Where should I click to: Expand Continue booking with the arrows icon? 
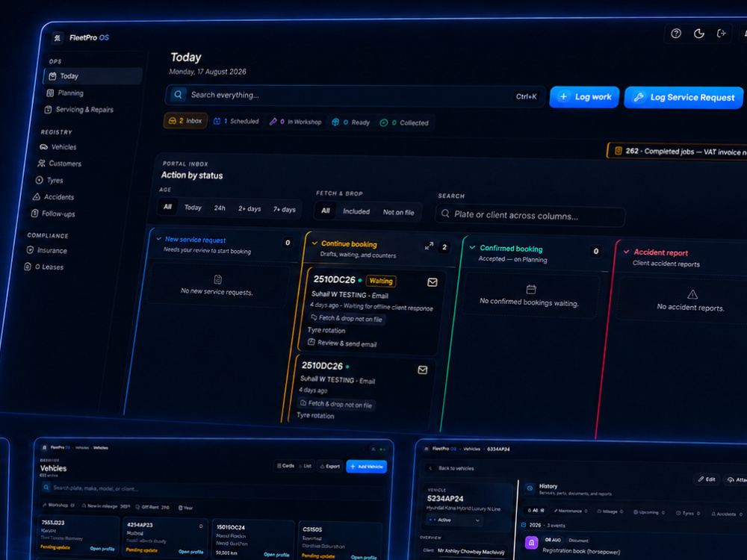tap(429, 246)
